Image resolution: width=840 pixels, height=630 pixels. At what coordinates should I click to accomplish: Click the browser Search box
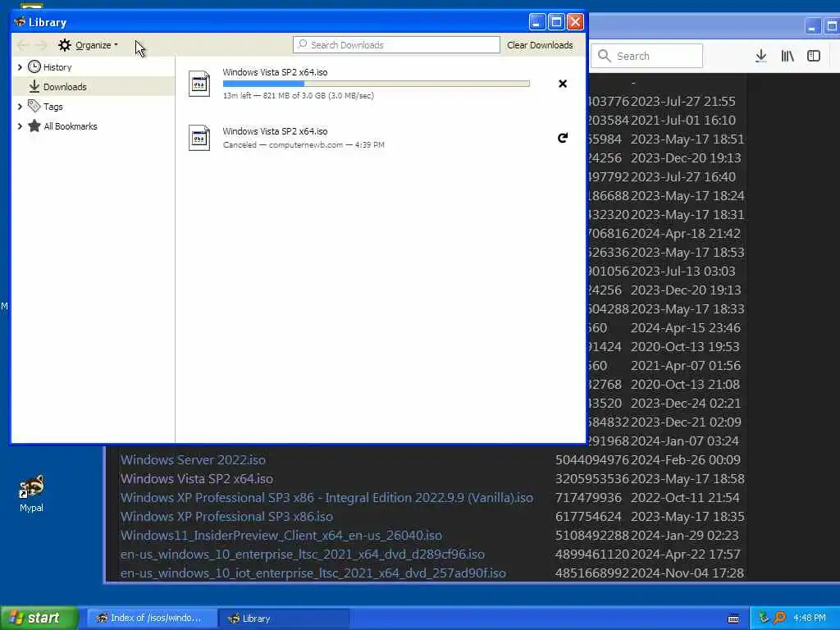647,56
